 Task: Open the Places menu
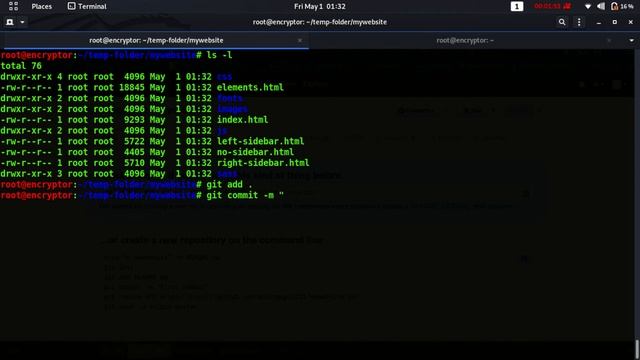pyautogui.click(x=42, y=7)
